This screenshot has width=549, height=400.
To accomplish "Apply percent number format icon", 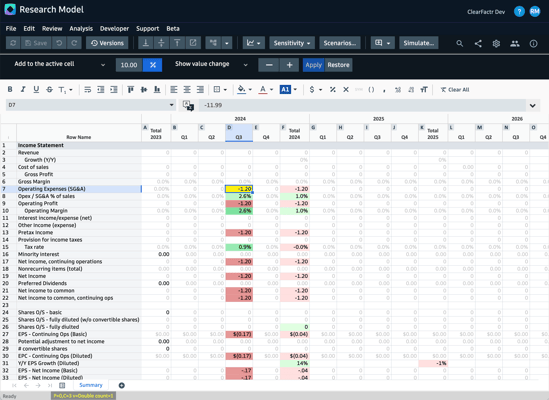I will [x=333, y=90].
